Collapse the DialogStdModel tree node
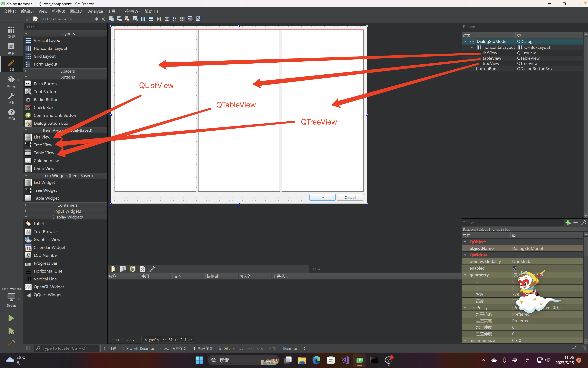 [x=465, y=42]
